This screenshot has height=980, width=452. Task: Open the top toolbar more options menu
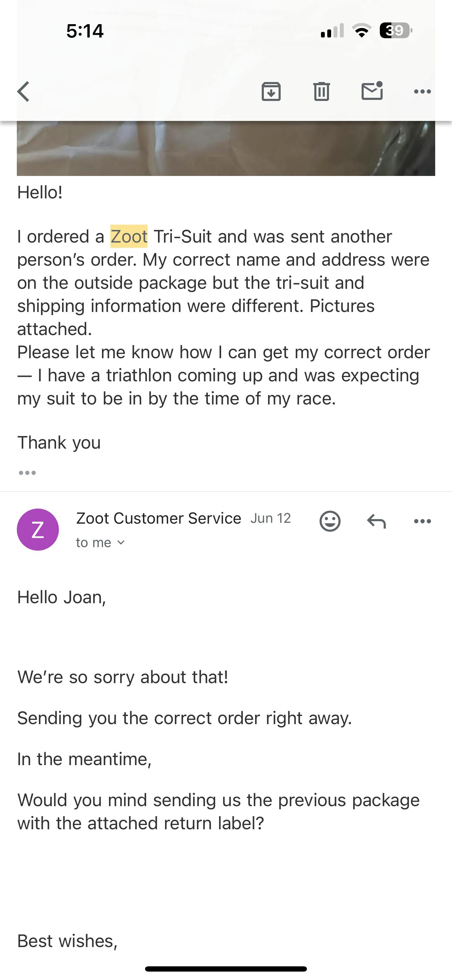click(x=422, y=92)
